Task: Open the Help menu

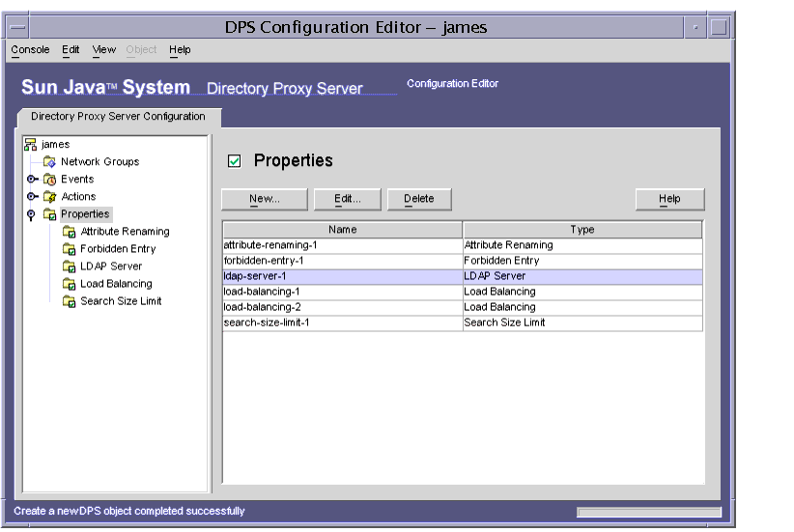Action: (x=180, y=49)
